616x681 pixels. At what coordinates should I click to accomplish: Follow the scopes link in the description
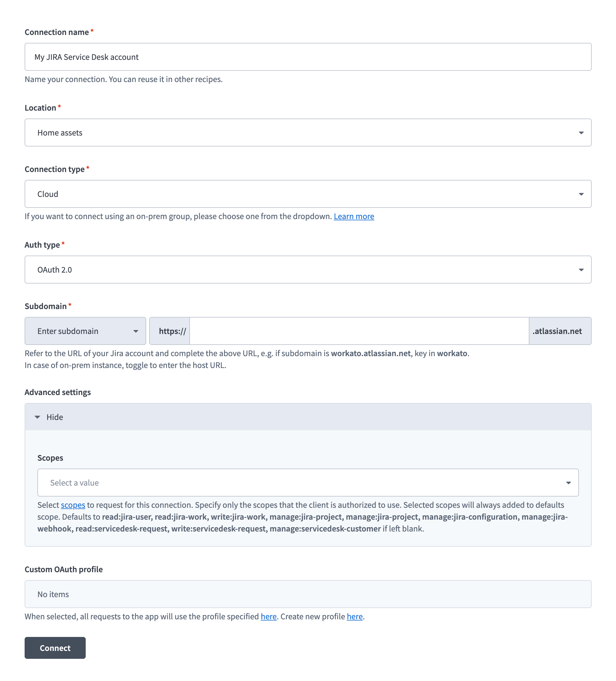click(73, 505)
